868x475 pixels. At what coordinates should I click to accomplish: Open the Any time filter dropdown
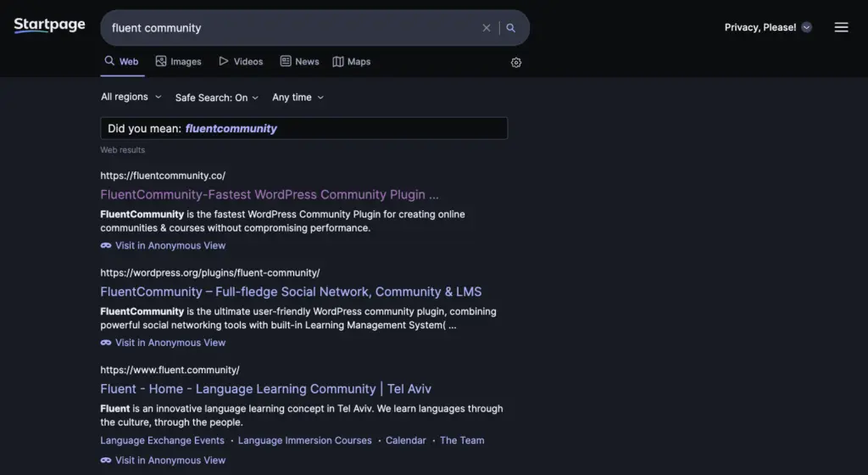click(298, 98)
